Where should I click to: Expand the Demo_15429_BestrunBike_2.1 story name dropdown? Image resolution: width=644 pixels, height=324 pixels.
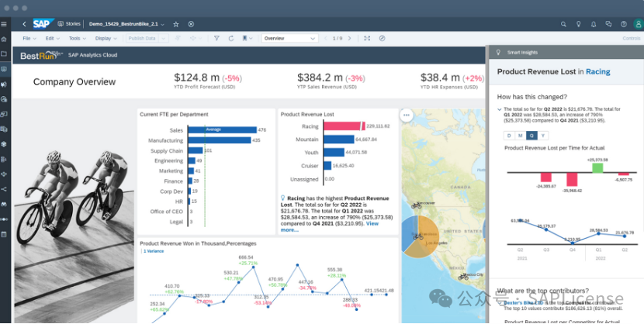(x=163, y=25)
